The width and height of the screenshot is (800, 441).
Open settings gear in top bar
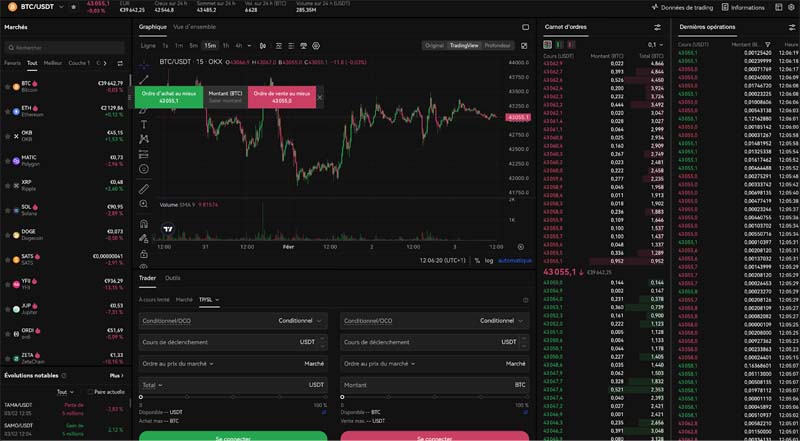pyautogui.click(x=791, y=7)
